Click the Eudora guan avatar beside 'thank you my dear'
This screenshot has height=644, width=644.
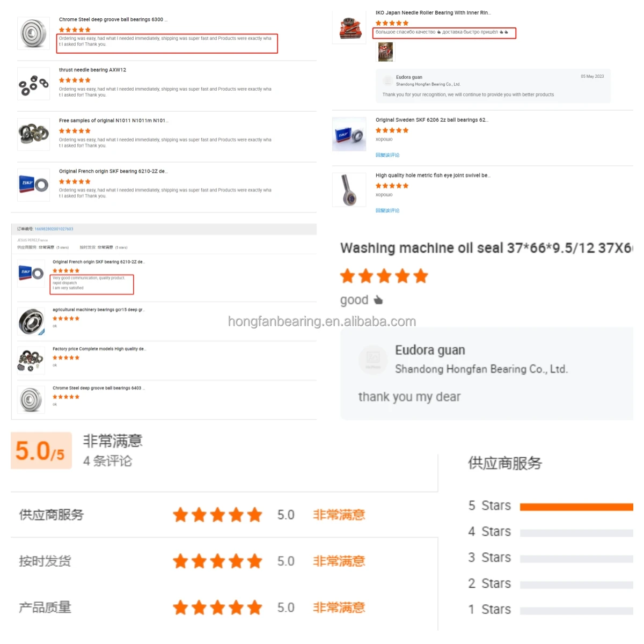pos(372,359)
